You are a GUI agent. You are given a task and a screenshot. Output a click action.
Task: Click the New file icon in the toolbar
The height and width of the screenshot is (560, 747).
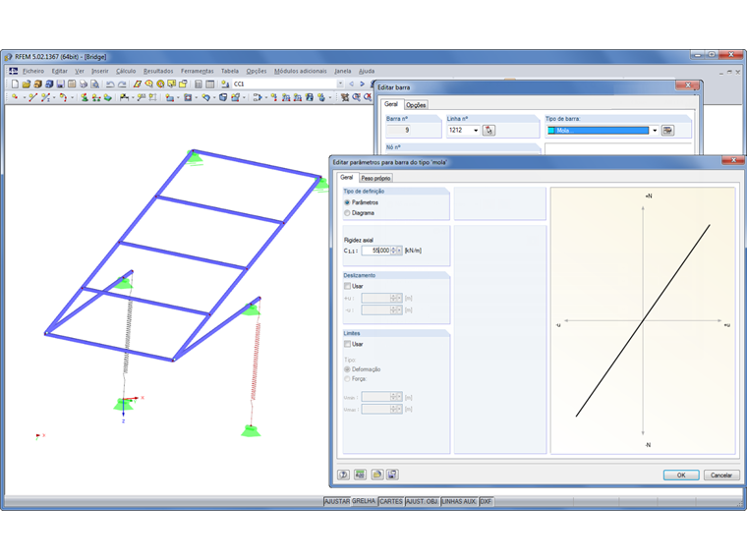16,84
